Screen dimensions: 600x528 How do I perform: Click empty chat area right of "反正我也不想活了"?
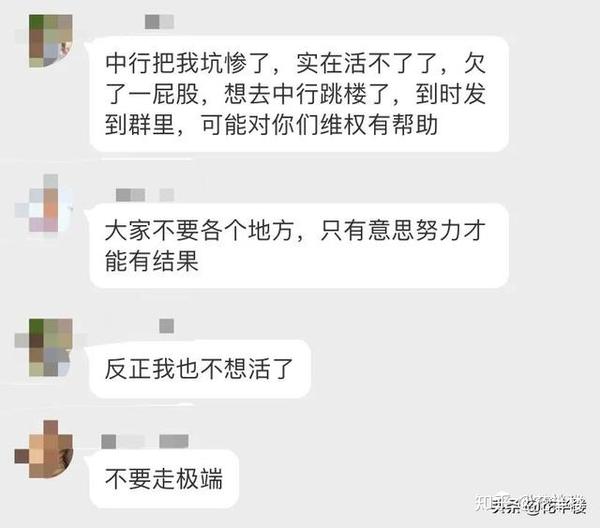[452, 369]
